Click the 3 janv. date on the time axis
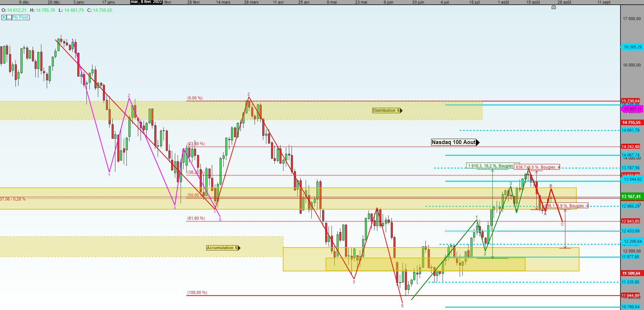 point(79,2)
